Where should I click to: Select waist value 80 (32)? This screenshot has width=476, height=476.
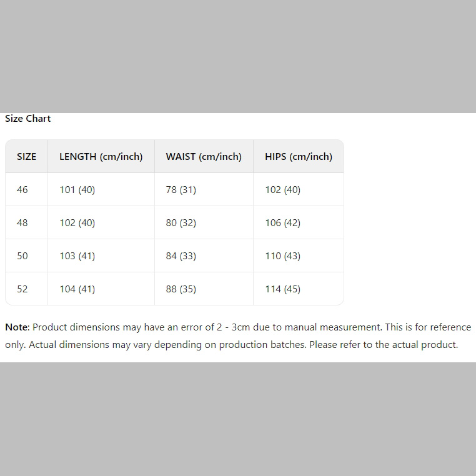pyautogui.click(x=181, y=223)
